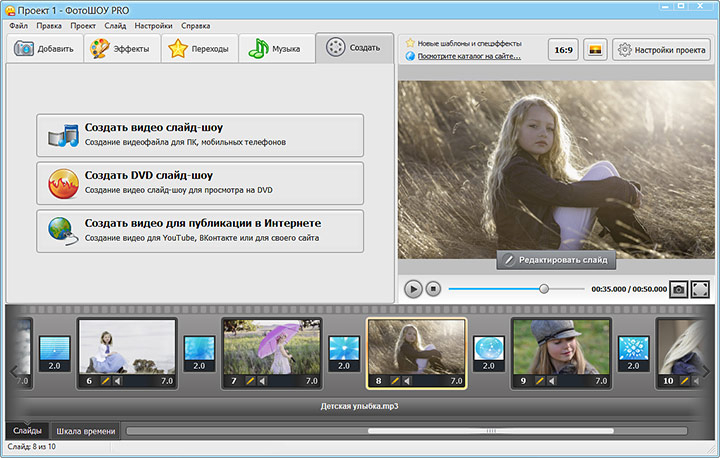
Task: Open the Посмотрите каталог на сайте link
Action: click(x=469, y=56)
